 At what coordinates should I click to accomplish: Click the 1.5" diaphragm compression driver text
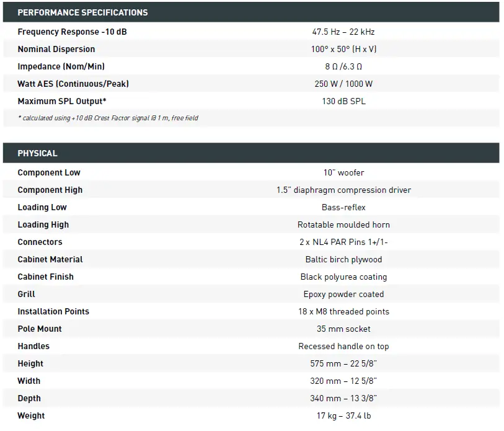343,190
